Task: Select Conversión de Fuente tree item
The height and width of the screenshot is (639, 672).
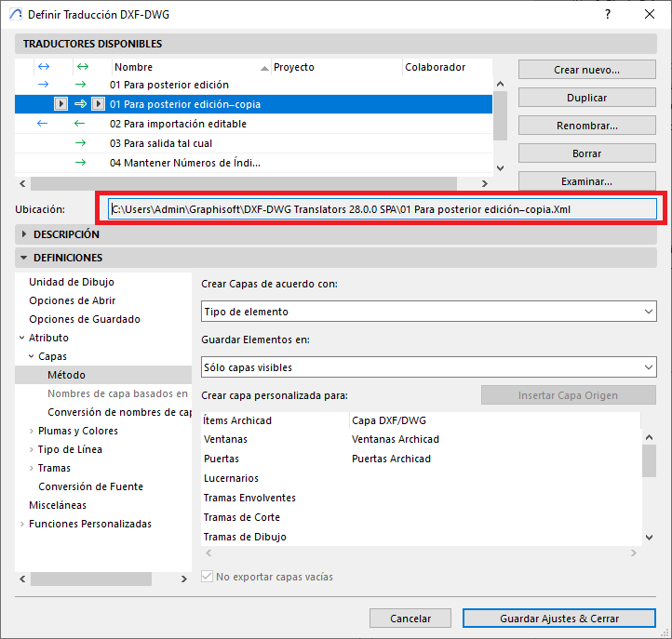Action: pyautogui.click(x=90, y=486)
